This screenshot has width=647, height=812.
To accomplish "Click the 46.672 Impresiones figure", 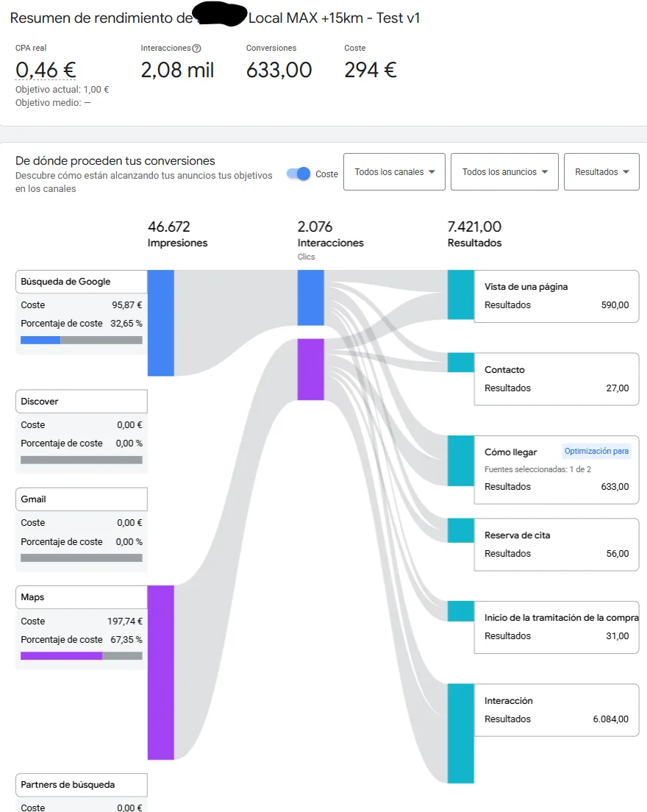I will [169, 227].
